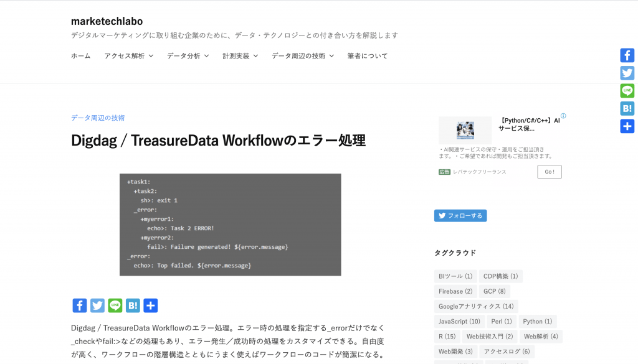Click article title Digdag / TreasureData Workflowのエラー処理

(x=219, y=141)
